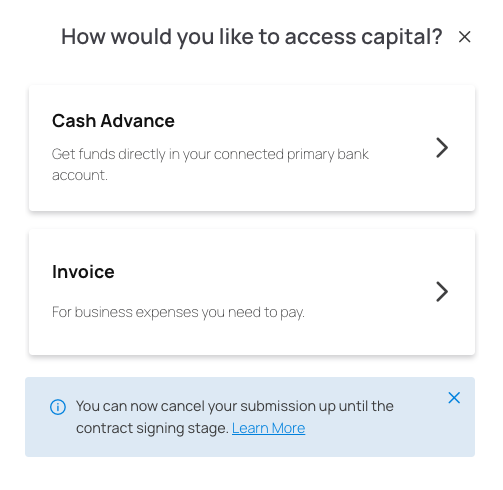
Task: Click the Cash Advance chevron arrow
Action: [x=442, y=148]
